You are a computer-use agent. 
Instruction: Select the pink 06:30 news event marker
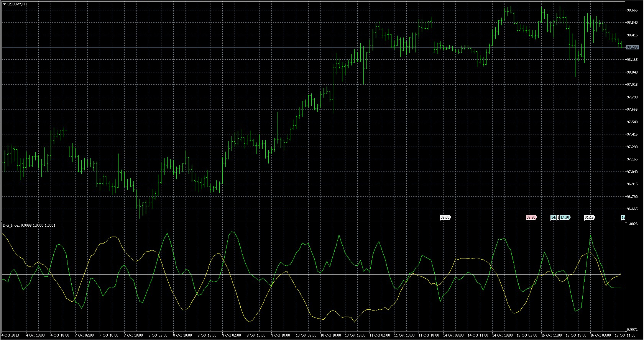pos(531,217)
